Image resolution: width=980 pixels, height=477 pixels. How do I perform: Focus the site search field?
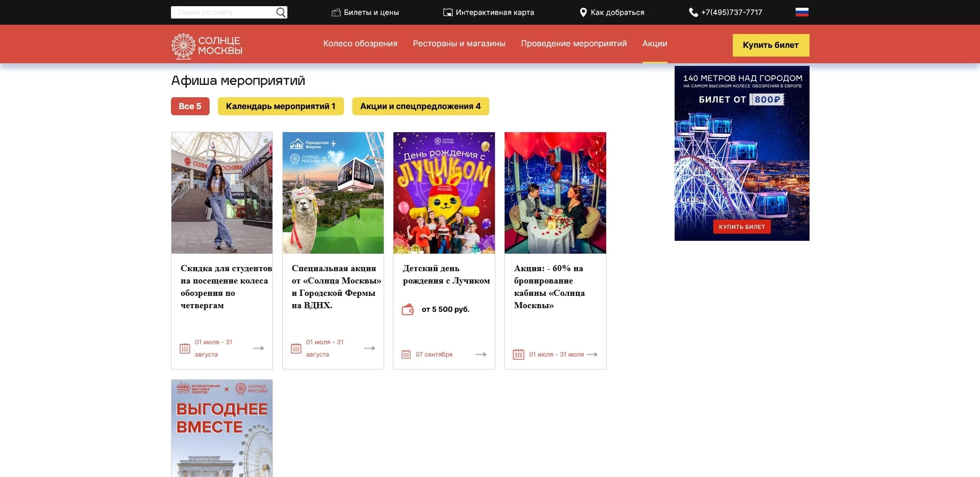pos(222,12)
